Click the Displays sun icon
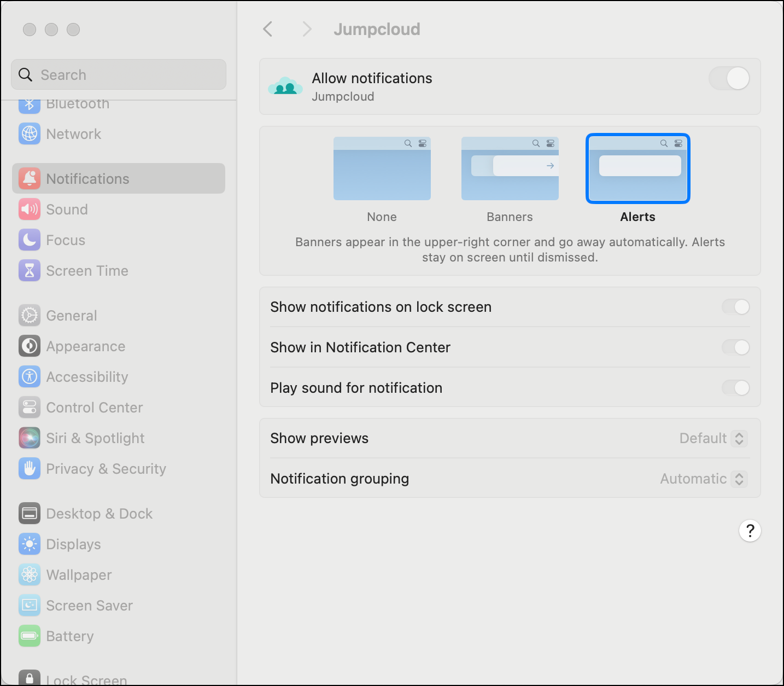 tap(30, 544)
